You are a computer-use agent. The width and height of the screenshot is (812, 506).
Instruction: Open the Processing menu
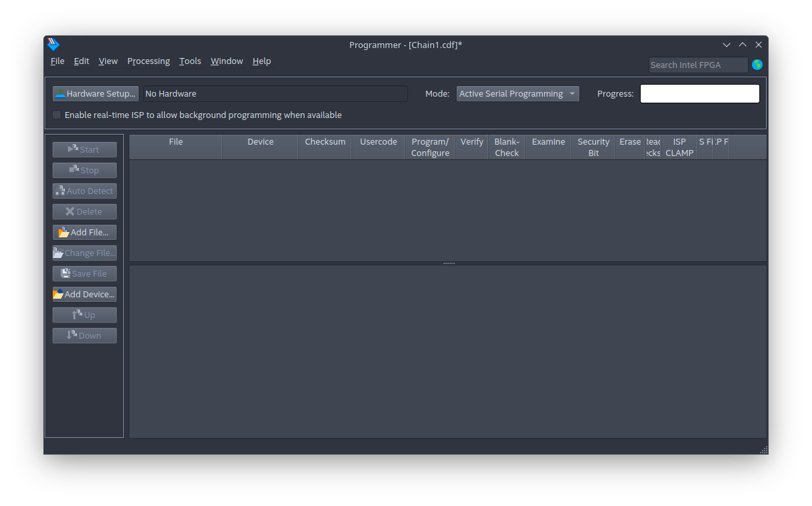click(x=148, y=61)
